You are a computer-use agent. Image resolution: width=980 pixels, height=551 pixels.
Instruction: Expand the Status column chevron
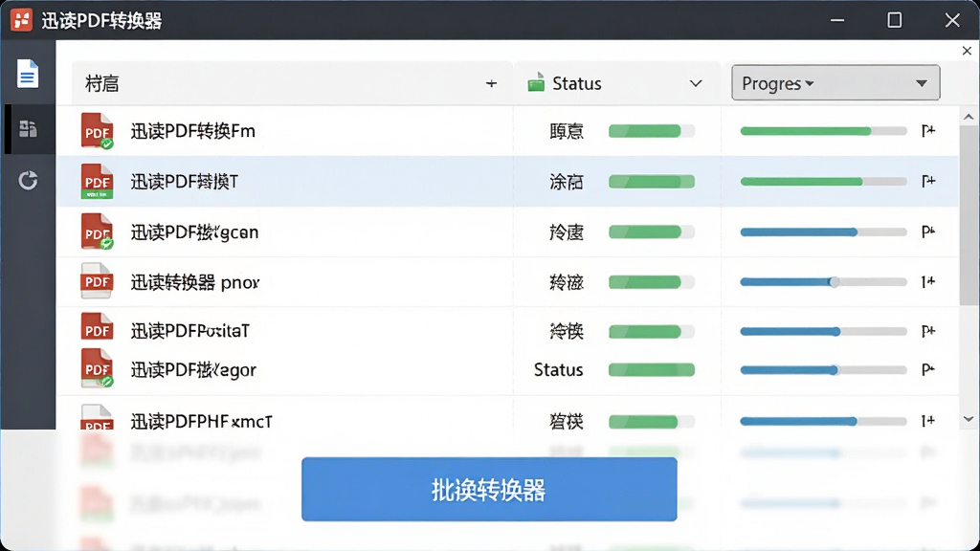click(696, 83)
